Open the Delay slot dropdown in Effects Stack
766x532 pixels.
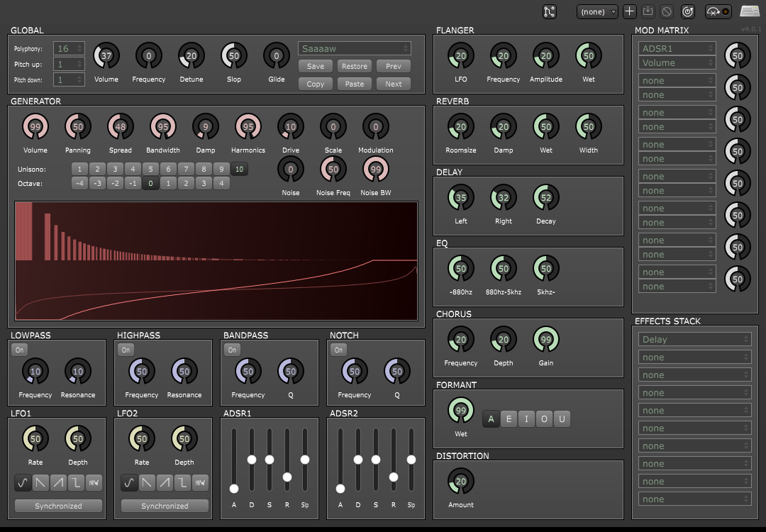tap(693, 339)
